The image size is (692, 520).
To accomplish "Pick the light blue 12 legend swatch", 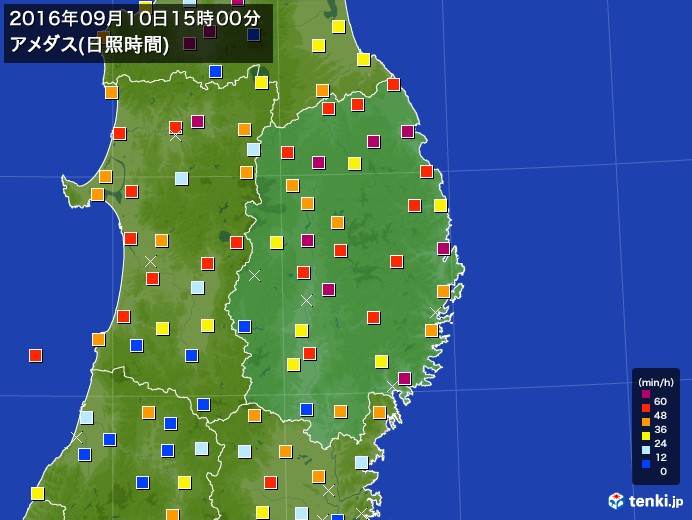I will [x=646, y=450].
